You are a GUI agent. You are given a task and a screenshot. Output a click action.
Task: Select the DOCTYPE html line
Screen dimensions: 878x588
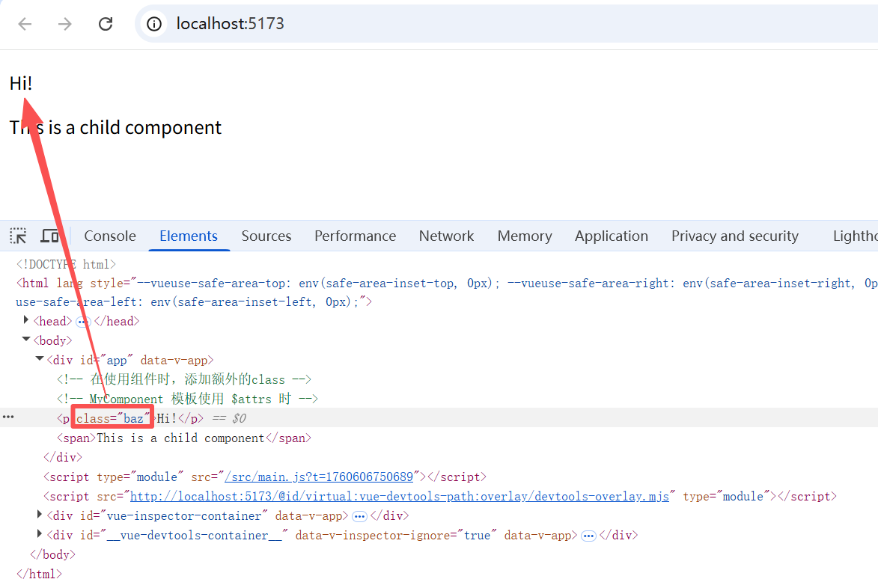[x=66, y=264]
